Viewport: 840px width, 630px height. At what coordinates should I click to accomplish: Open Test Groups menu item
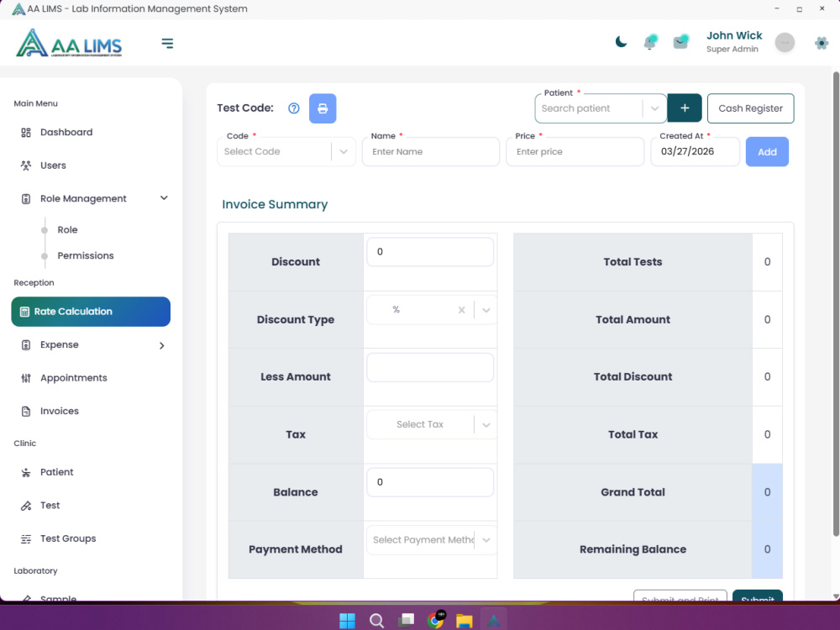point(68,539)
